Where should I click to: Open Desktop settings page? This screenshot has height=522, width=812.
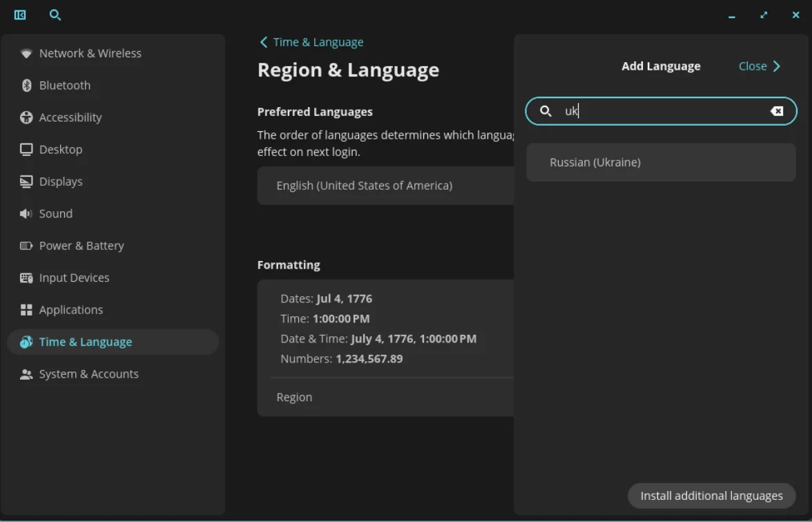[x=60, y=150]
